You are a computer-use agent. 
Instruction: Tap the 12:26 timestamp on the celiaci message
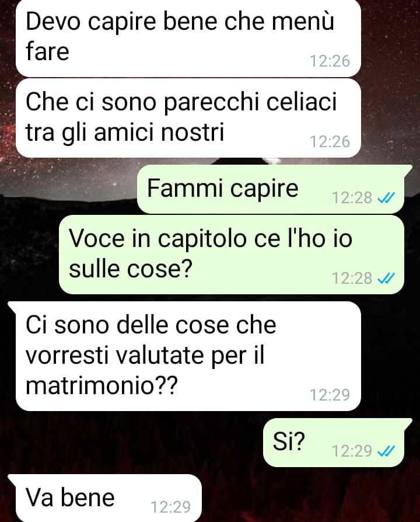pos(330,141)
